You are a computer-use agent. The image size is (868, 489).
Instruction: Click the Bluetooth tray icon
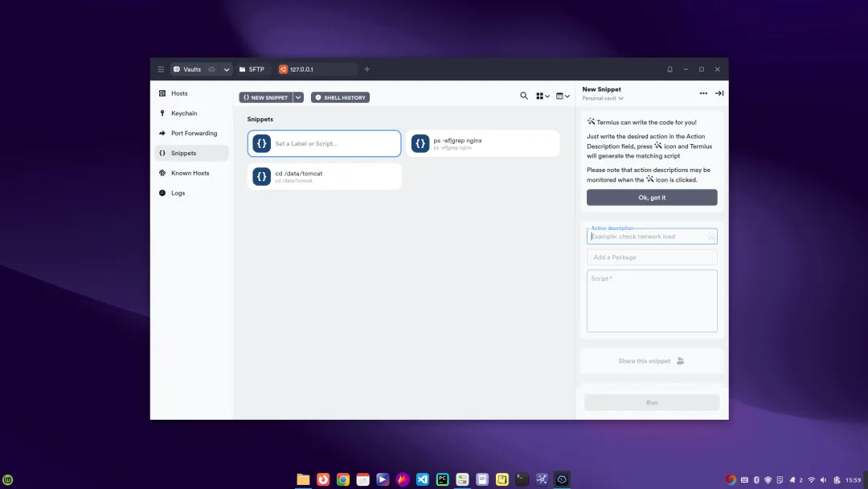756,480
